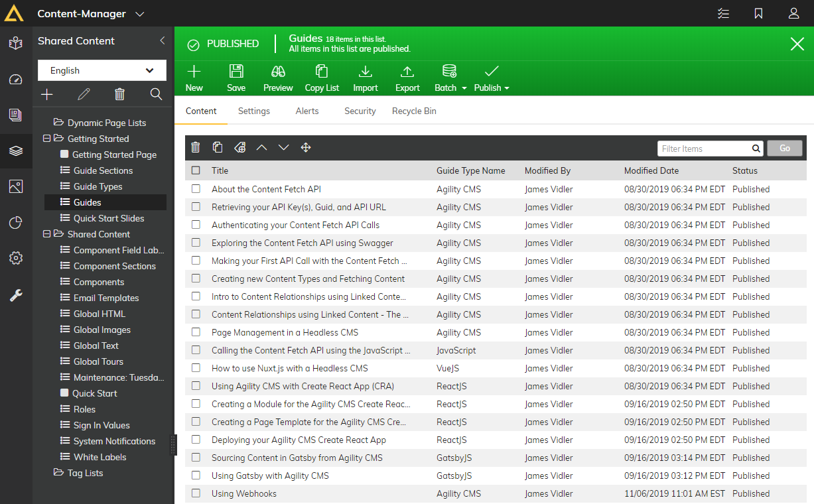Click the move-down arrow in grid toolbar
Image resolution: width=814 pixels, height=504 pixels.
[283, 147]
